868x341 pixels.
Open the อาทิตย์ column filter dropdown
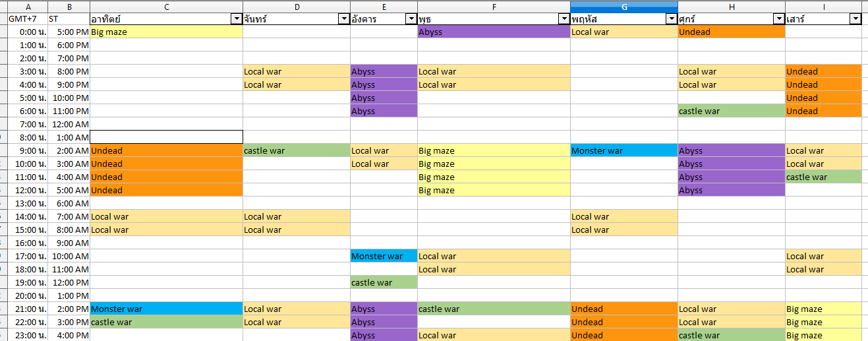click(237, 19)
